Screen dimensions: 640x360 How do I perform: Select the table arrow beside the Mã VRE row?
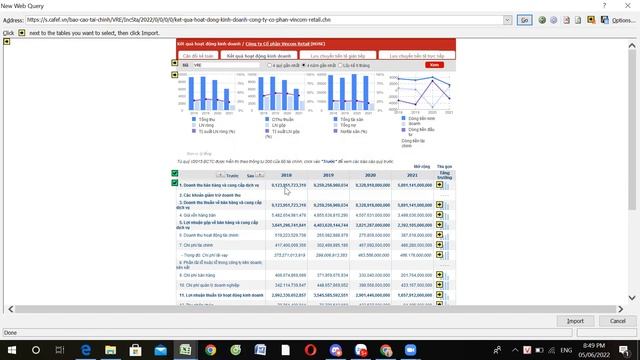coord(174,63)
